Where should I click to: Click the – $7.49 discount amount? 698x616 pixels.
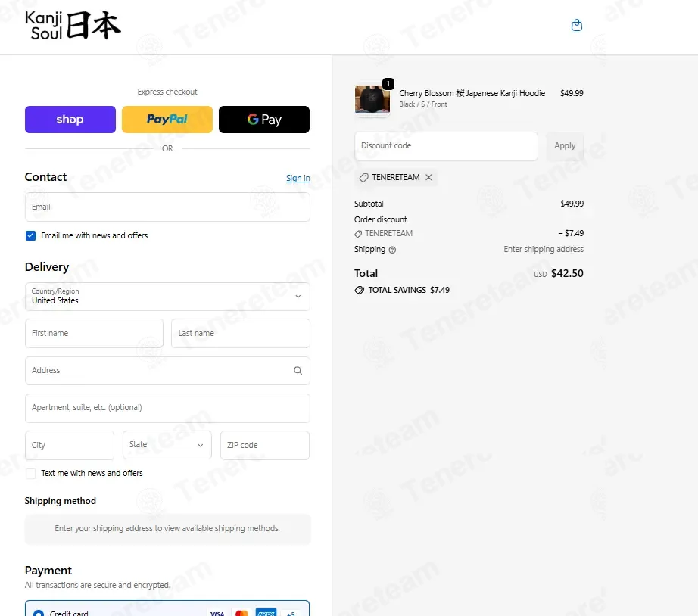[571, 233]
